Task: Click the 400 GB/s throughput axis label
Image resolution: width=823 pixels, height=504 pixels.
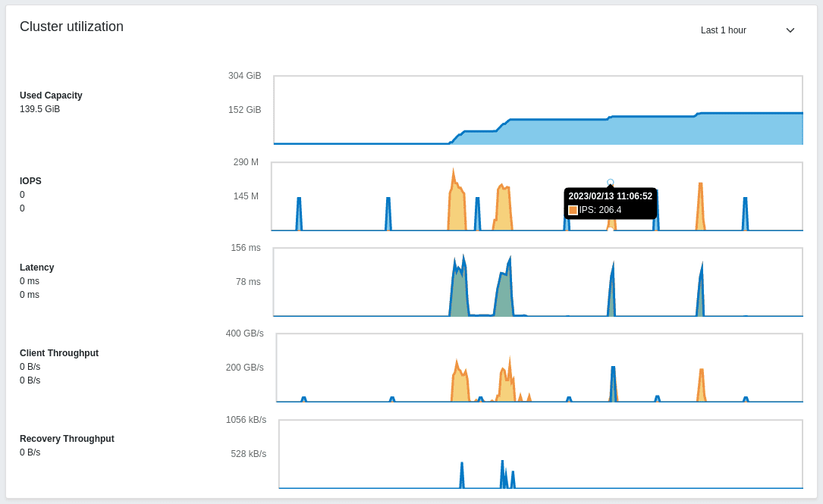Action: point(244,333)
